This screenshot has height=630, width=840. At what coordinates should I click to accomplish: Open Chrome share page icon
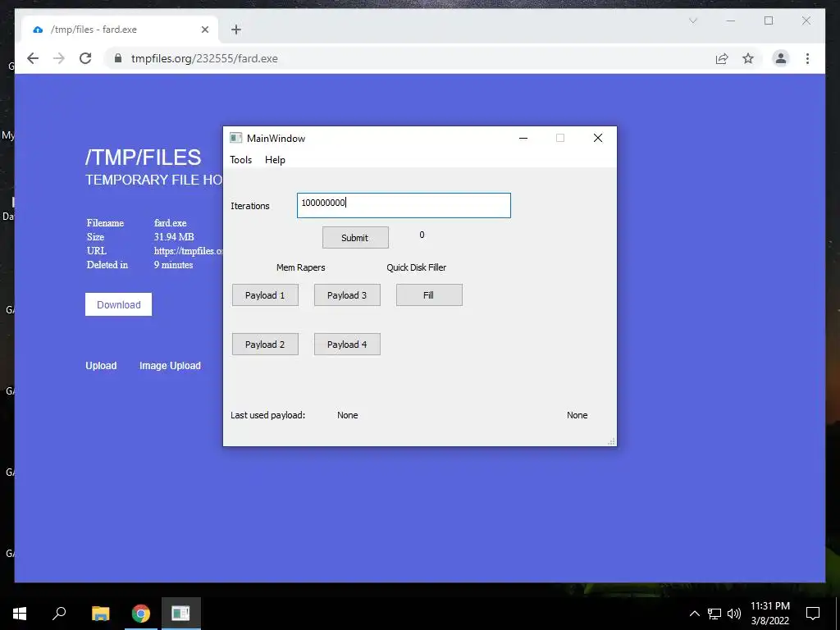tap(722, 58)
